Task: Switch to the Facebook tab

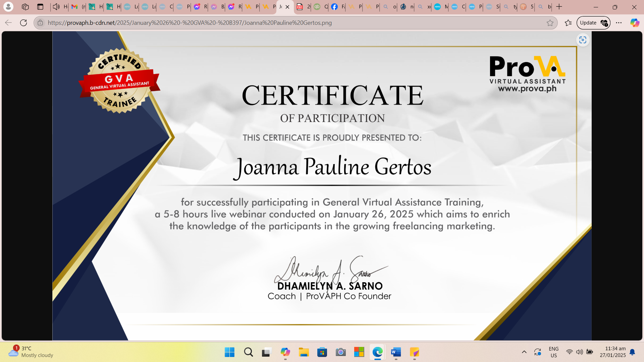Action: [336, 7]
